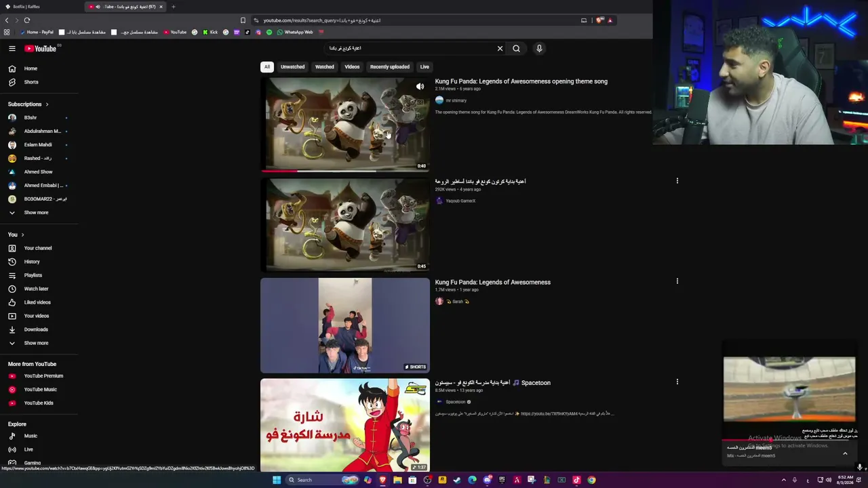Open the Home - PayPal bookmark
The width and height of the screenshot is (868, 488).
[37, 32]
